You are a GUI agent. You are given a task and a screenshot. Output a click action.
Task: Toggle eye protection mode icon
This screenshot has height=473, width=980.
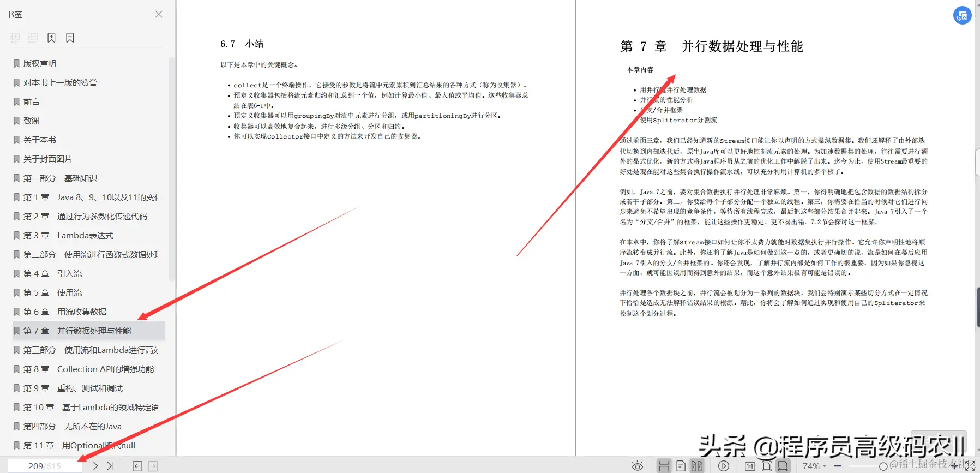pyautogui.click(x=637, y=466)
